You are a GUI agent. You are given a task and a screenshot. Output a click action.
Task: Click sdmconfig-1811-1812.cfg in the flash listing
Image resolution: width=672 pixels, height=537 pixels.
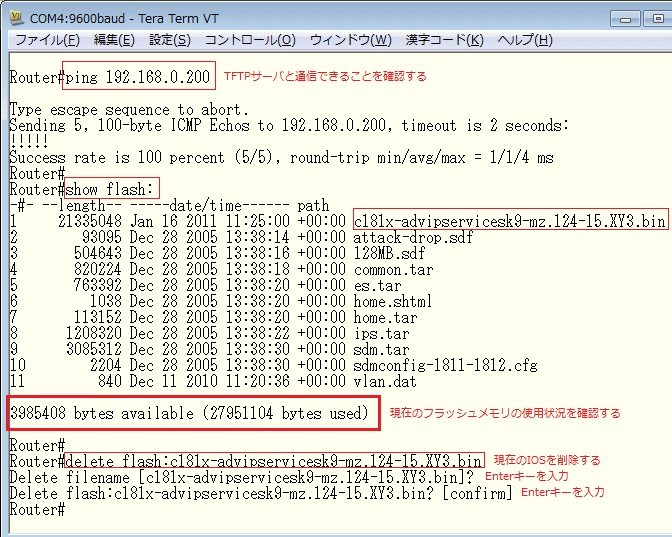(x=445, y=365)
